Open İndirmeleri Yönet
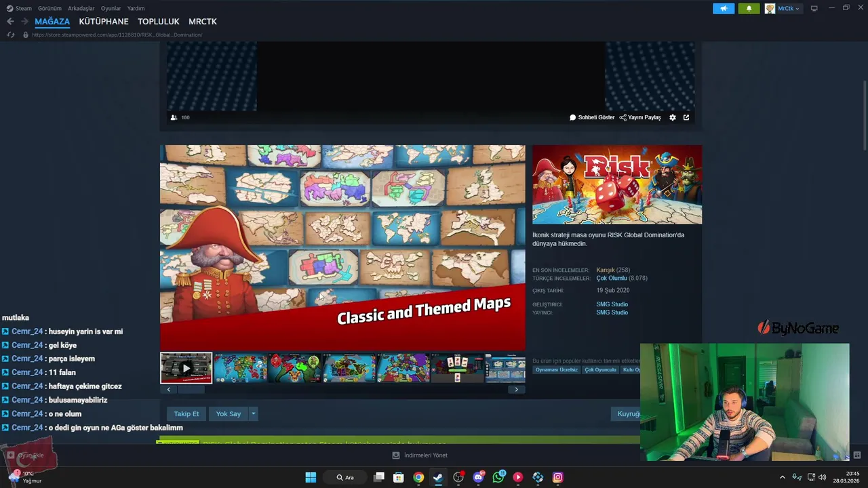Screen dimensions: 868x488 420,455
